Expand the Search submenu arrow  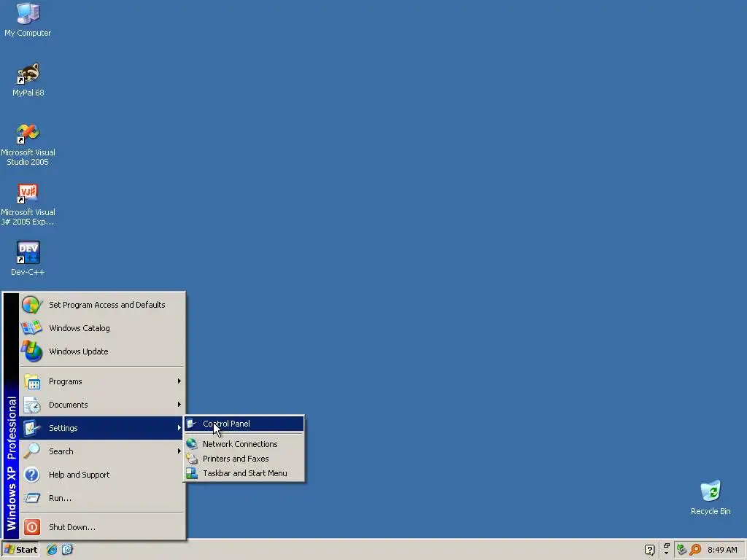click(x=179, y=451)
